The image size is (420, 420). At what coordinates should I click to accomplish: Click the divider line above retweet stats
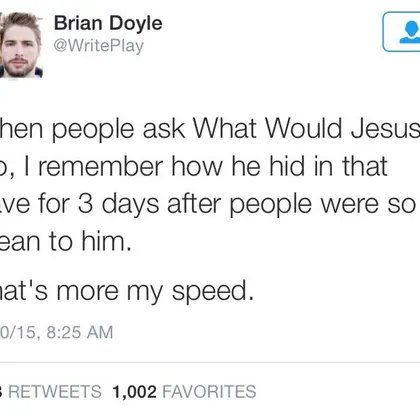click(x=210, y=362)
